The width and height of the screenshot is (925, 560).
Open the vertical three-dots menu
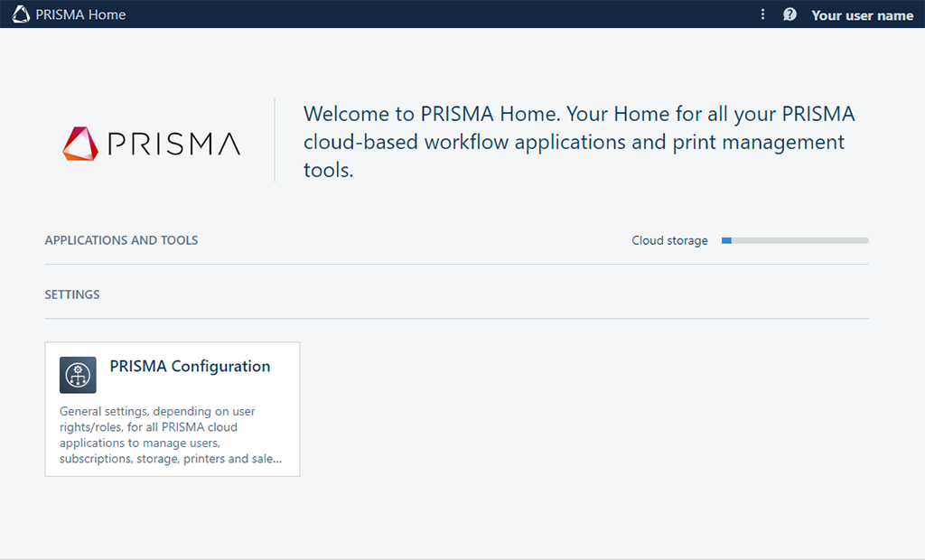pos(763,14)
